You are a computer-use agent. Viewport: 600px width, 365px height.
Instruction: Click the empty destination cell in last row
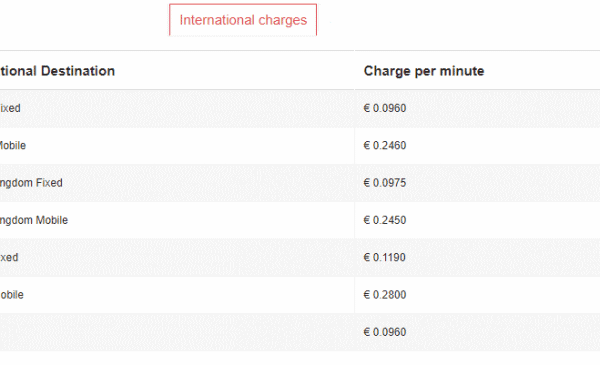pos(177,332)
